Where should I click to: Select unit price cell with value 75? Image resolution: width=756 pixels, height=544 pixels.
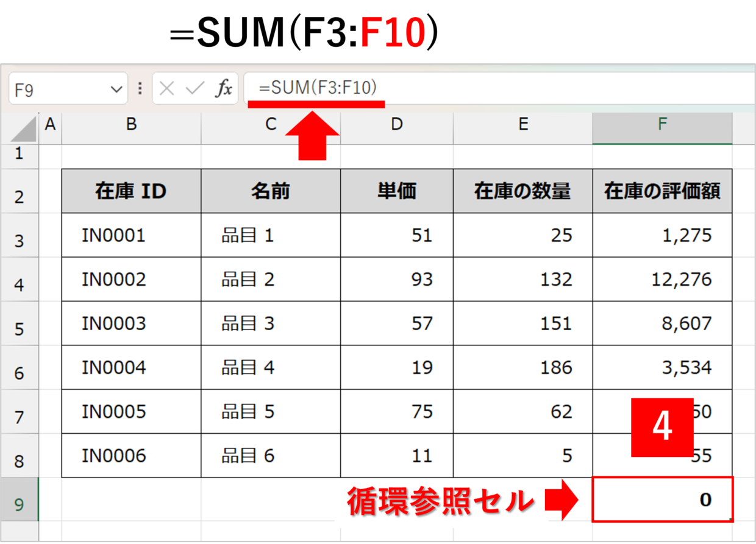coord(397,411)
